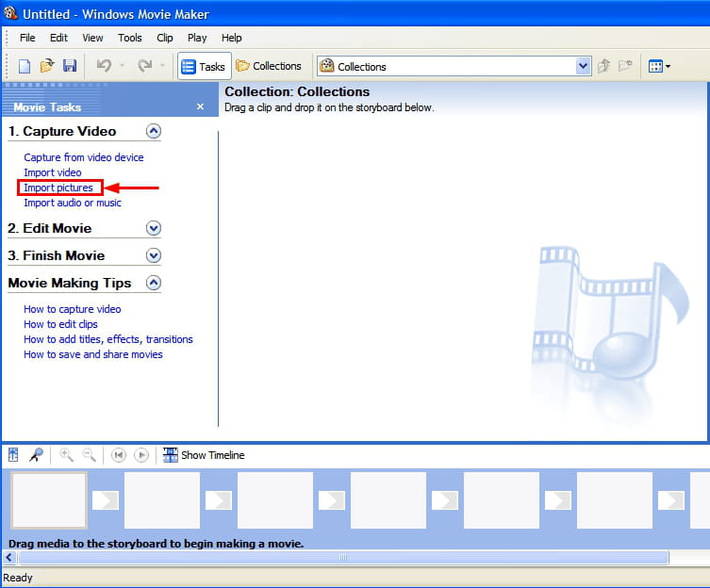This screenshot has height=588, width=710.
Task: Click the Rewind Storyboard button
Action: 119,455
